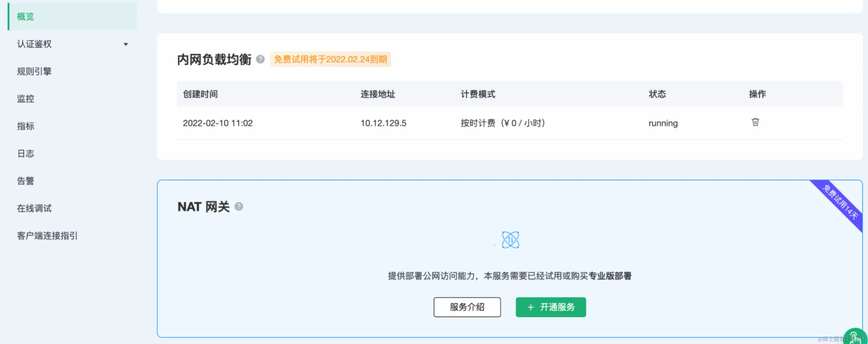
Task: Open the 指标 section
Action: tap(25, 126)
